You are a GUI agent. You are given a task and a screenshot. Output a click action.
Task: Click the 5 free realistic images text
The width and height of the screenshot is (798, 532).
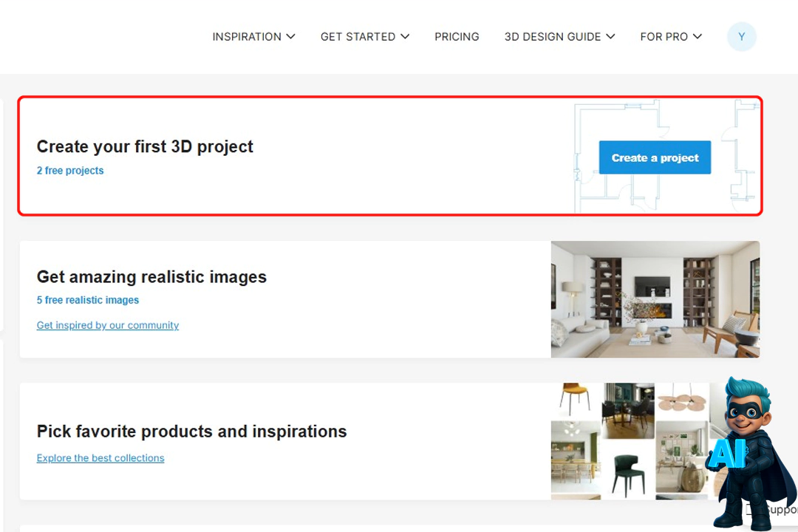(x=88, y=300)
